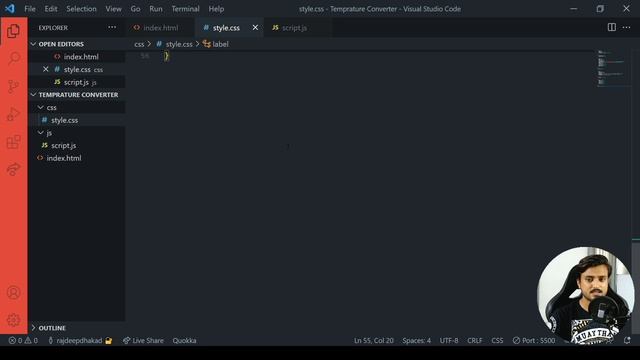Screen dimensions: 640x360
Task: Select script.js in Open Editors
Action: pyautogui.click(x=77, y=82)
